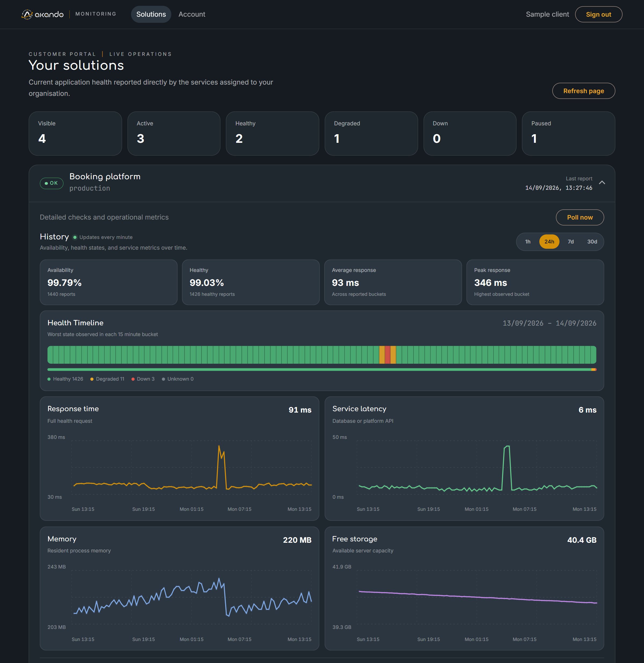This screenshot has width=644, height=663.
Task: Click the Down 3 legend item
Action: [x=143, y=379]
